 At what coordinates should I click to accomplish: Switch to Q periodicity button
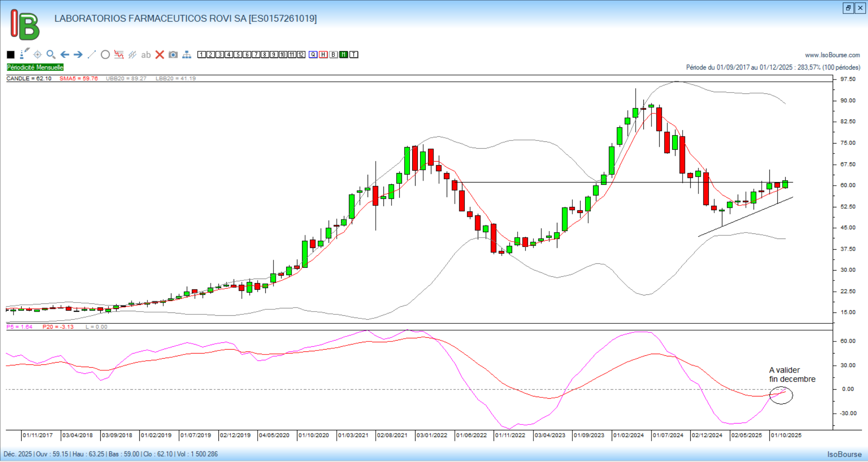click(x=313, y=55)
